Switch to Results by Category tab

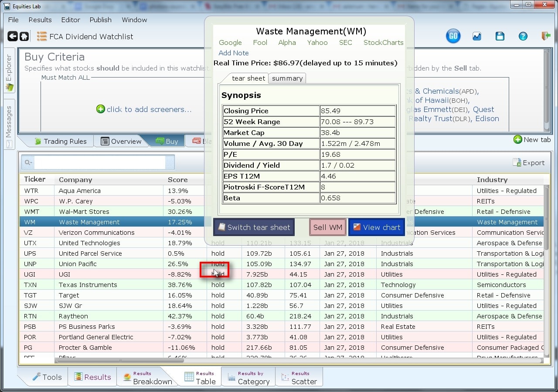[248, 378]
